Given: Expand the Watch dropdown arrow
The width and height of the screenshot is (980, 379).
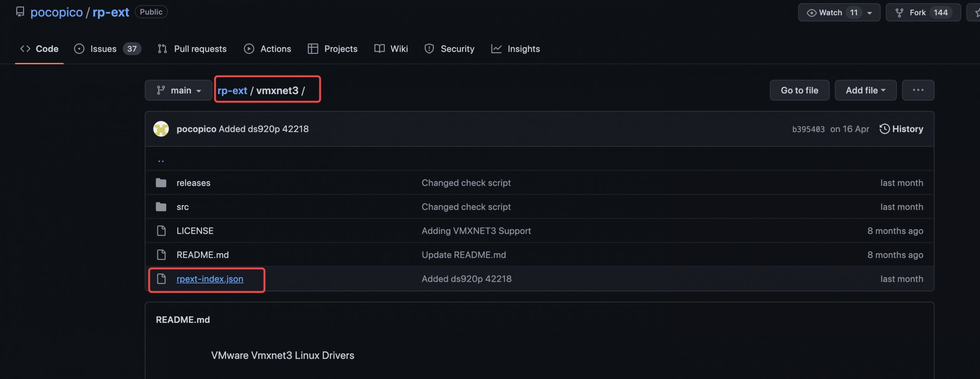Looking at the screenshot, I should (x=869, y=13).
